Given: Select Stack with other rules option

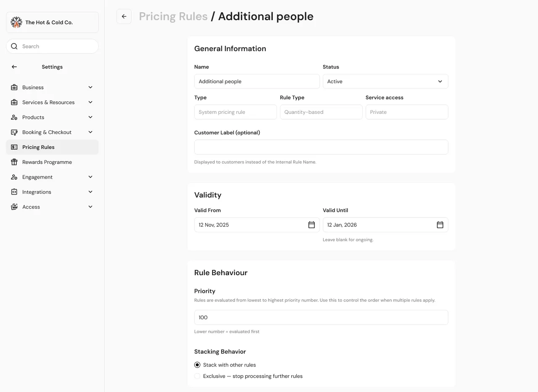Looking at the screenshot, I should (197, 365).
